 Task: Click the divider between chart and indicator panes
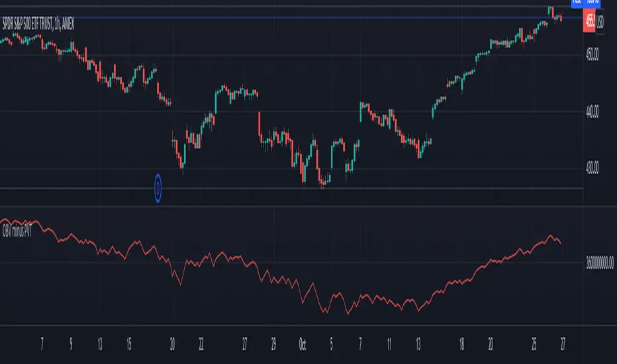click(291, 206)
